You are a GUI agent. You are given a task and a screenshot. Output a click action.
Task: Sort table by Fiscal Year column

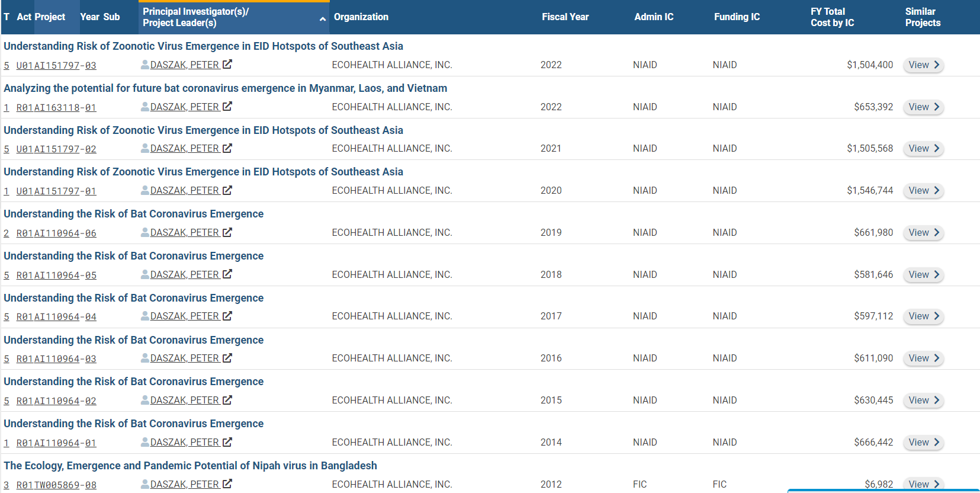pos(565,17)
